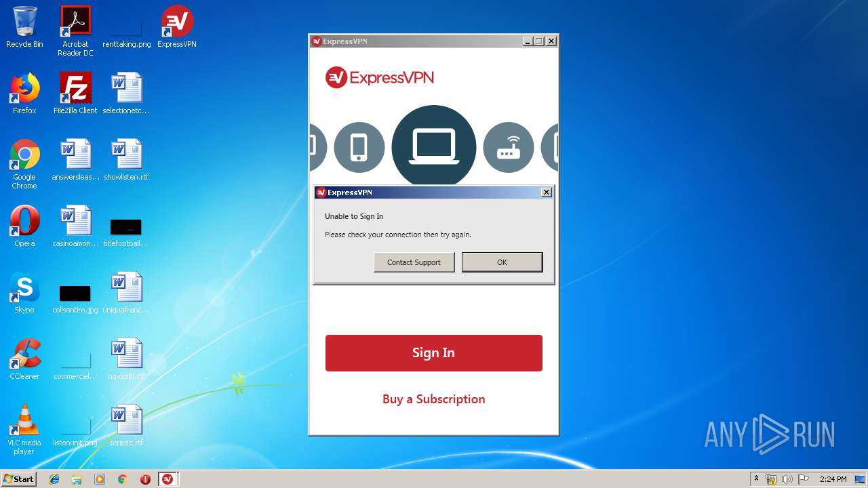
Task: Click the red Sign In button
Action: 434,352
